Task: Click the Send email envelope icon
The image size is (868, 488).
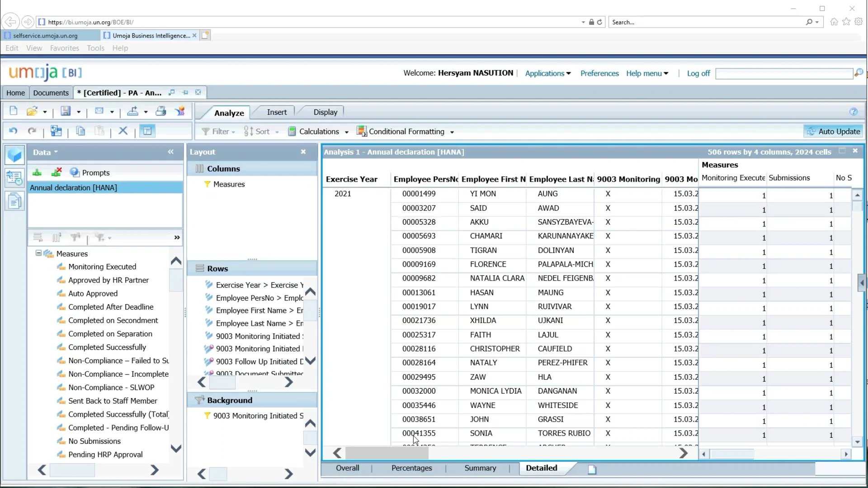Action: (x=99, y=111)
